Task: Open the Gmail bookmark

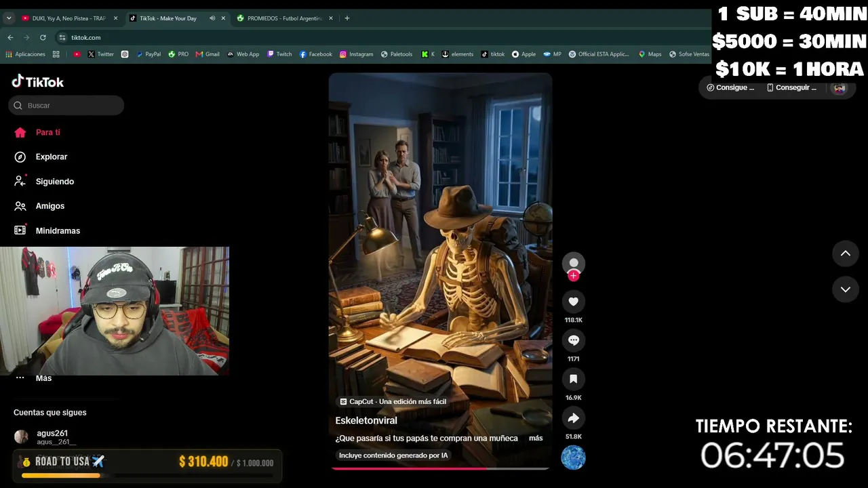Action: click(x=208, y=54)
